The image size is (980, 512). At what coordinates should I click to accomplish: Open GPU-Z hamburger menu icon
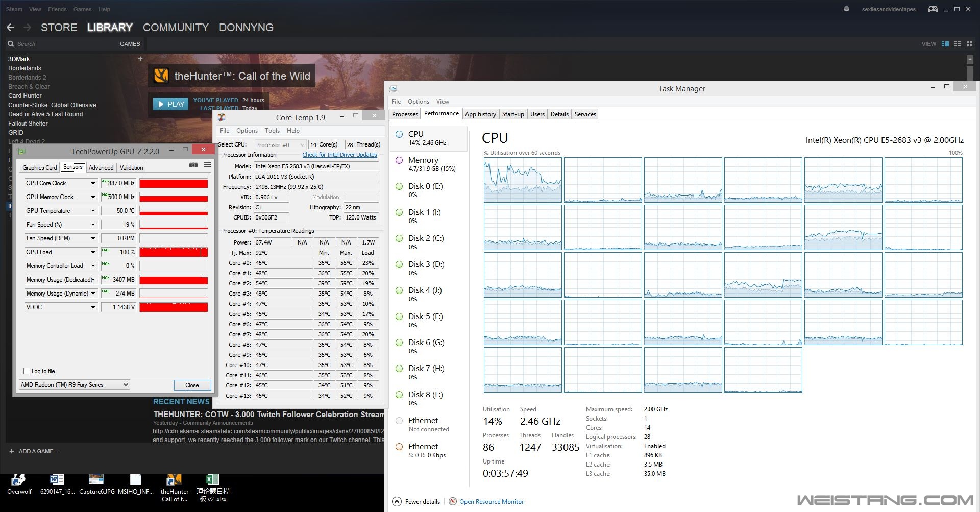(207, 165)
